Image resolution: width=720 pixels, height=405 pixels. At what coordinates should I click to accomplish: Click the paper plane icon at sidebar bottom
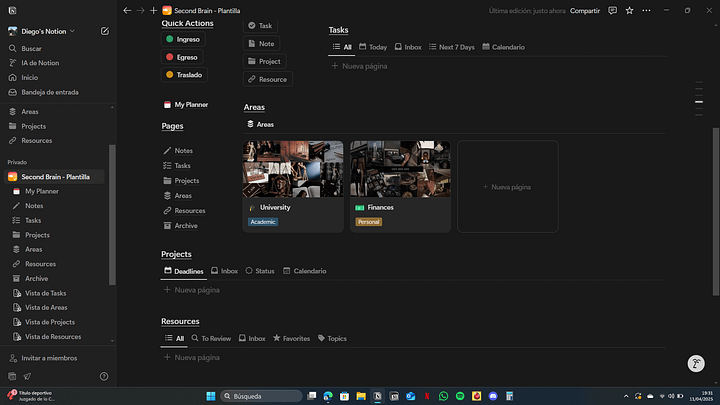[x=28, y=377]
